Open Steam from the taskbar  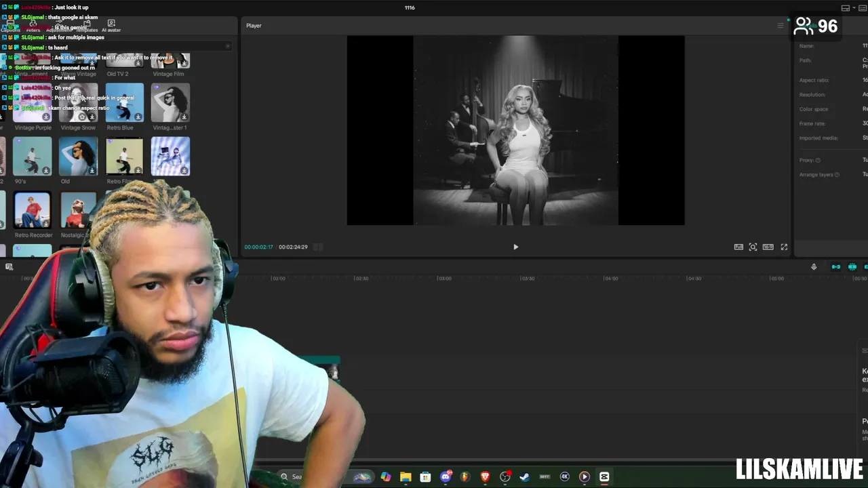pos(524,477)
